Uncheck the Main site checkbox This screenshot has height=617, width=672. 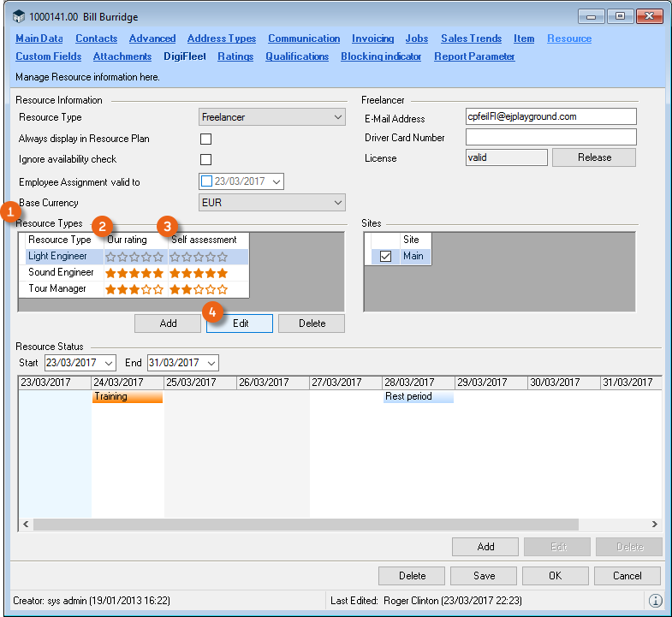[385, 256]
